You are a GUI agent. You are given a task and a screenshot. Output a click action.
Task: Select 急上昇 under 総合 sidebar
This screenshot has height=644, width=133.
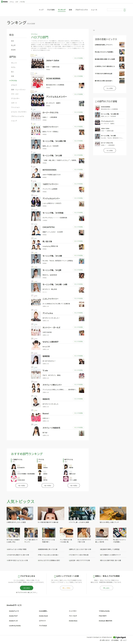13,45
